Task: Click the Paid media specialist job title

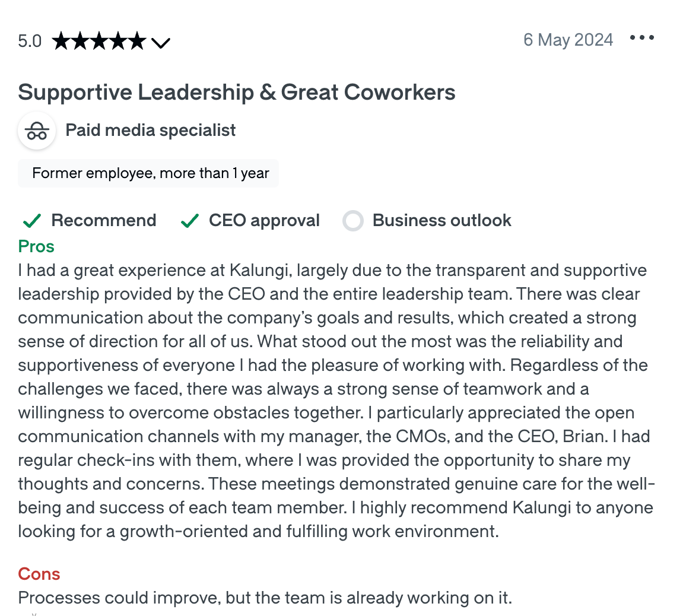Action: point(151,131)
